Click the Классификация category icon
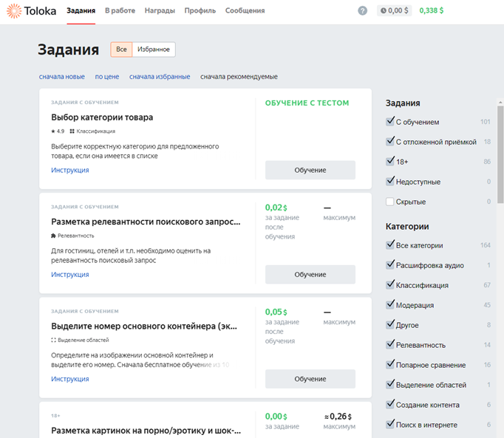Image resolution: width=504 pixels, height=438 pixels. [x=72, y=131]
